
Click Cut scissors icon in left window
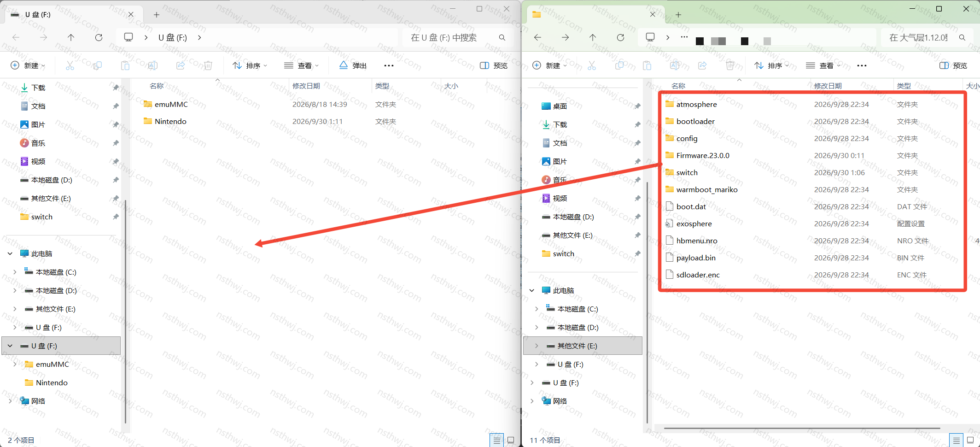point(70,65)
